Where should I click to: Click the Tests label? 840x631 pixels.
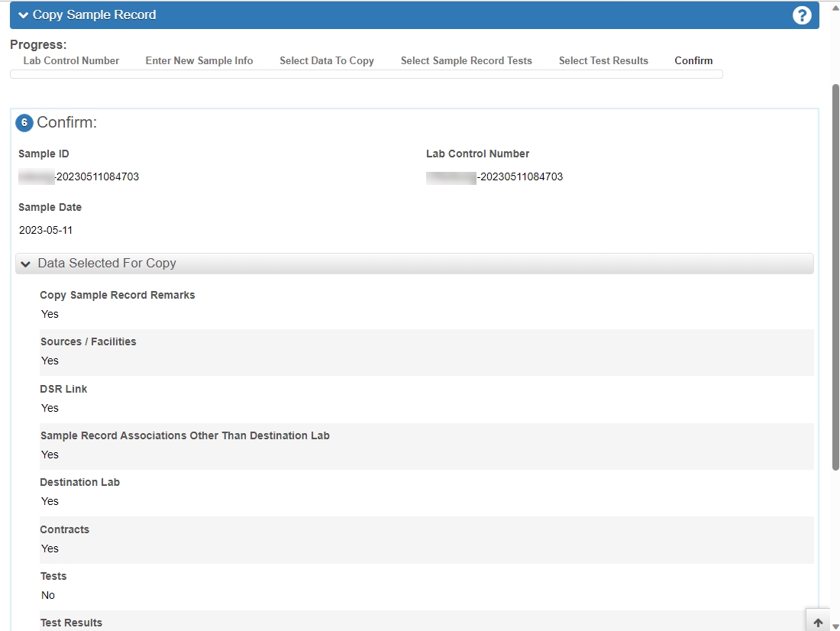pos(53,576)
